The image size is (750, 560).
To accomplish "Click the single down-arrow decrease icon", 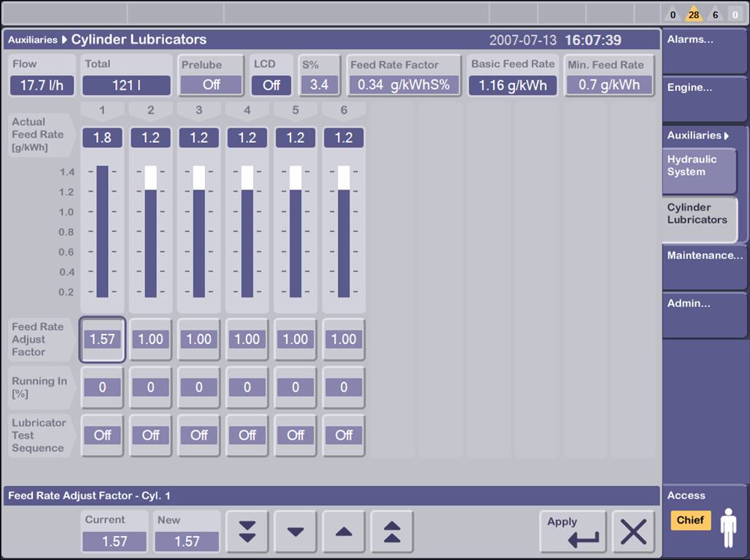I will (295, 532).
